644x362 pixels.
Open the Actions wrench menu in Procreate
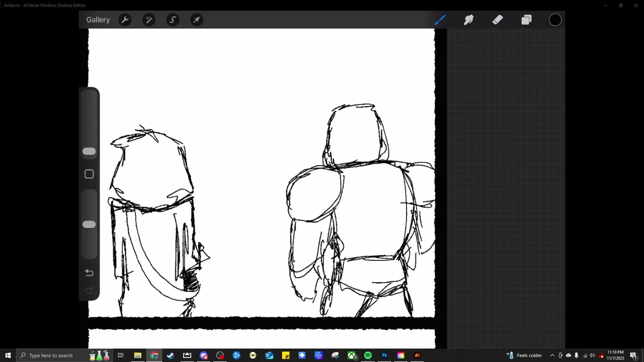point(124,20)
